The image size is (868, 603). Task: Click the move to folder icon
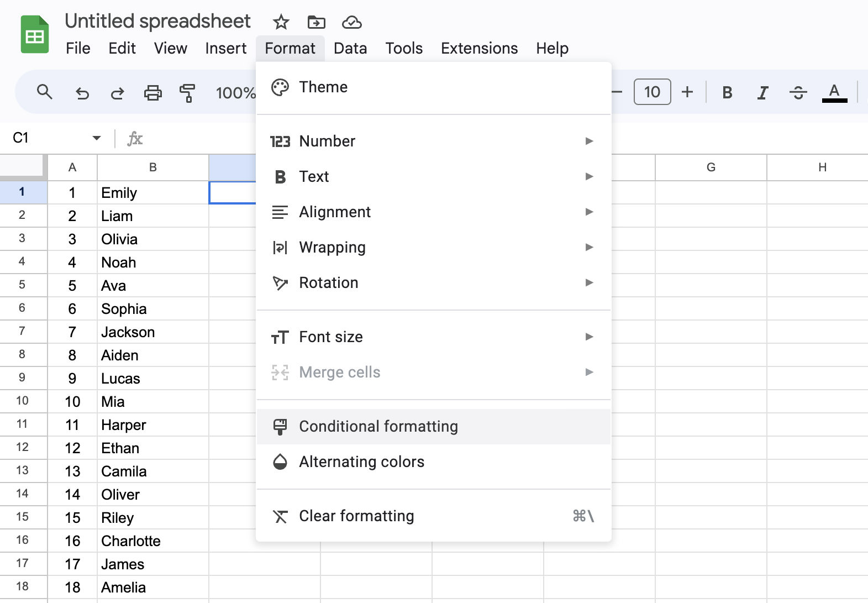tap(316, 22)
